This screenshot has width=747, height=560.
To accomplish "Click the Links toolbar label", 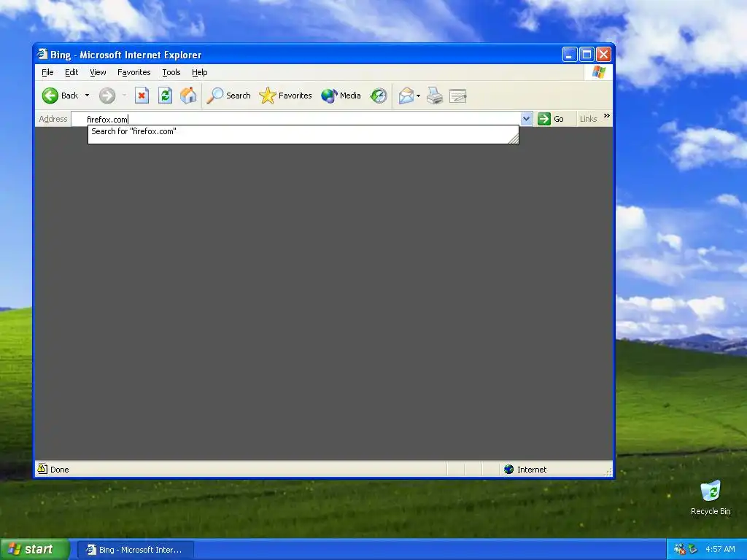I will [x=589, y=119].
